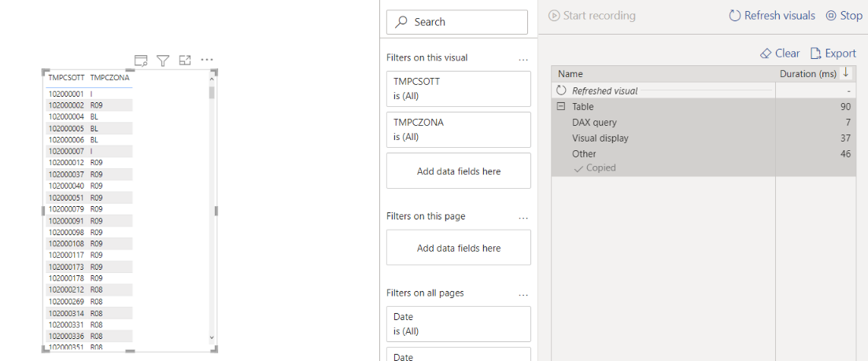Viewport: 868px width, 361px height.
Task: Click the Focus mode icon on the table visual
Action: tap(185, 61)
